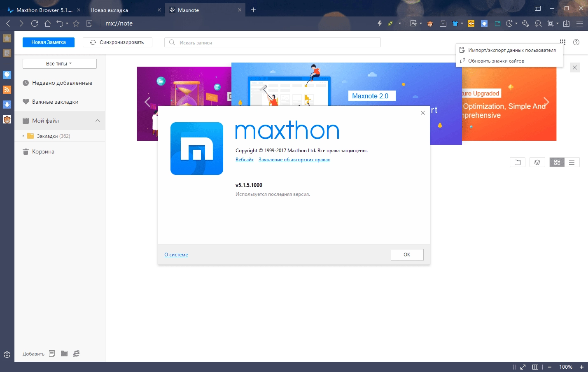Add a new folder via Добавить folder icon
This screenshot has height=372, width=588.
[64, 353]
